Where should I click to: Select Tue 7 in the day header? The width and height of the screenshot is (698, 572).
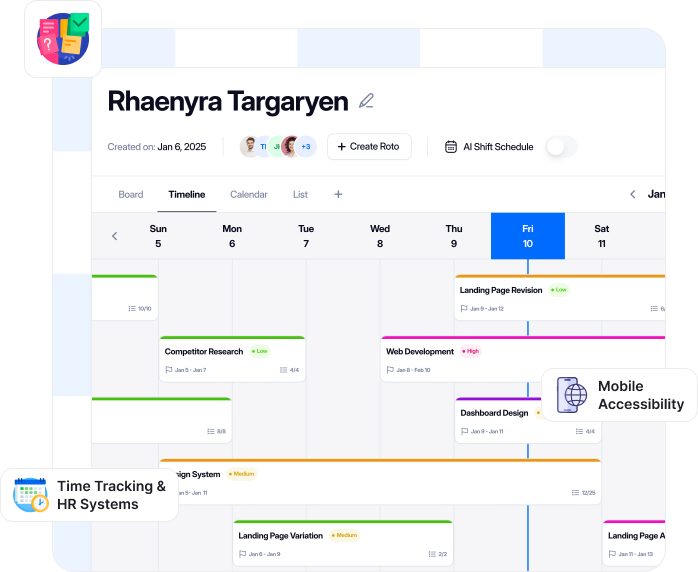306,236
